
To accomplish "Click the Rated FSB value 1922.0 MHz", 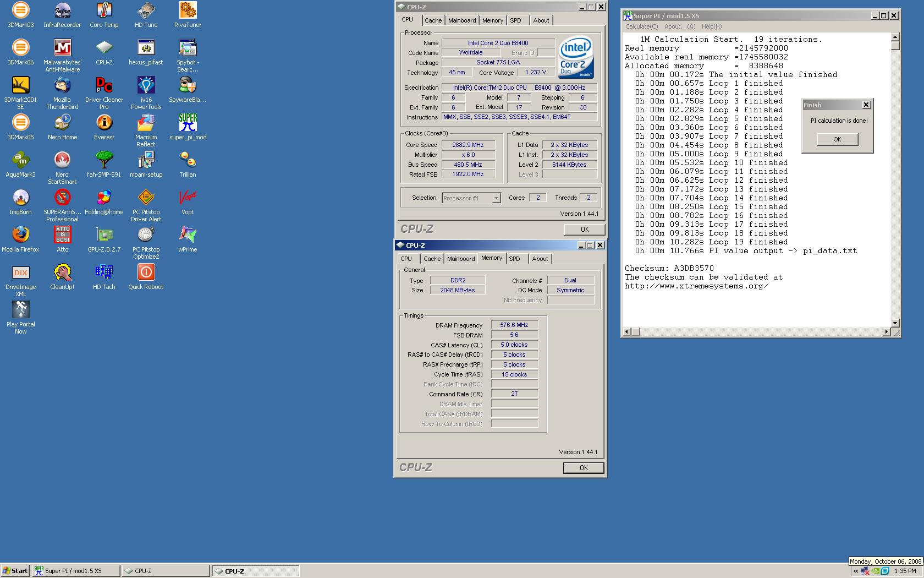I will coord(468,174).
